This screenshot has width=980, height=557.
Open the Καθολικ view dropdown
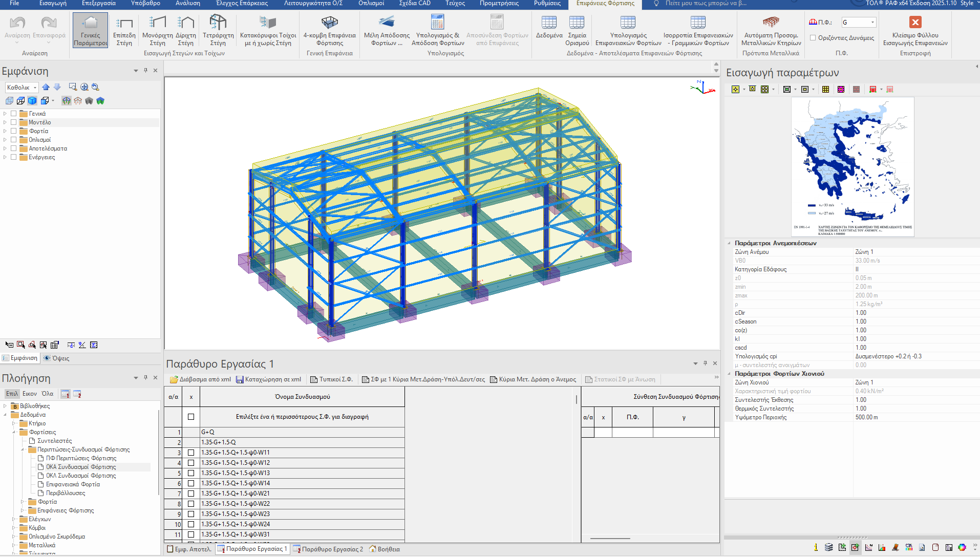(x=35, y=88)
